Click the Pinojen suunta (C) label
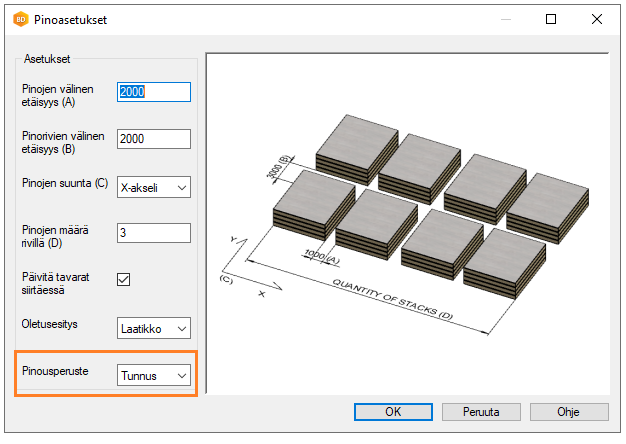 [65, 183]
